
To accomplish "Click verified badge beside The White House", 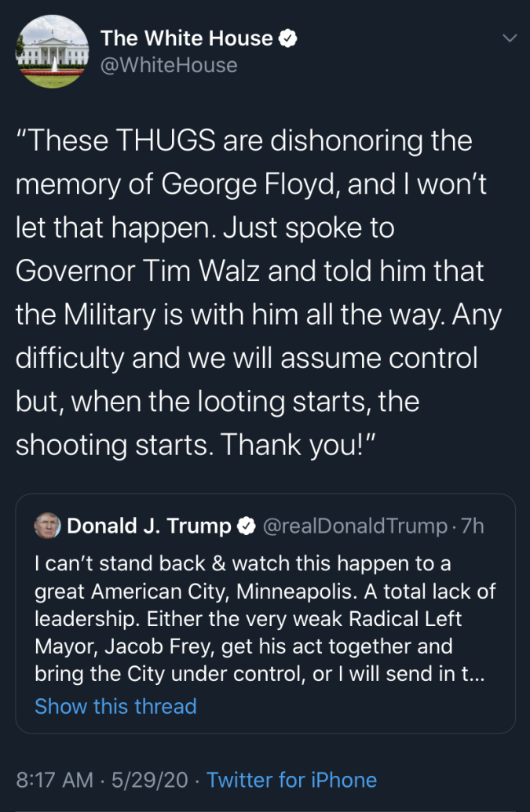I will click(289, 38).
